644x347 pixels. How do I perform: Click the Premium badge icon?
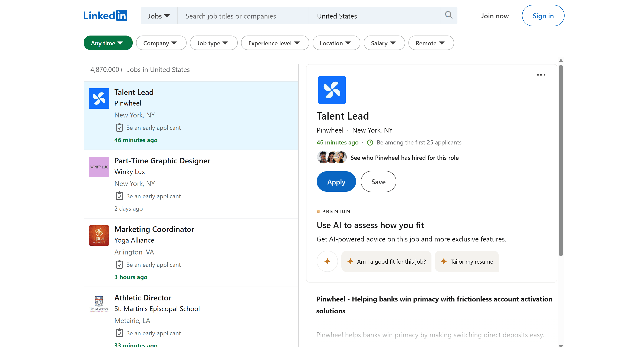point(318,211)
